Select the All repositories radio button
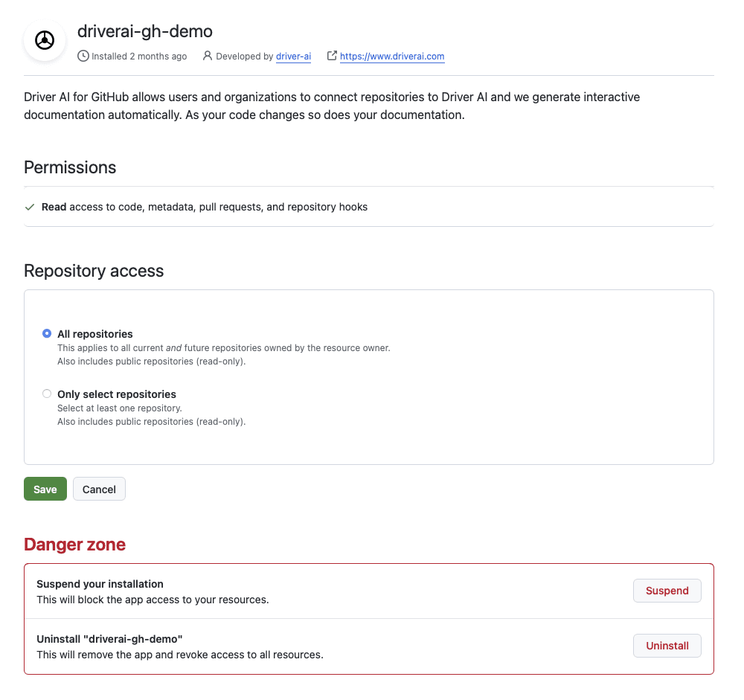Screen dimensions: 744x700 pos(46,333)
